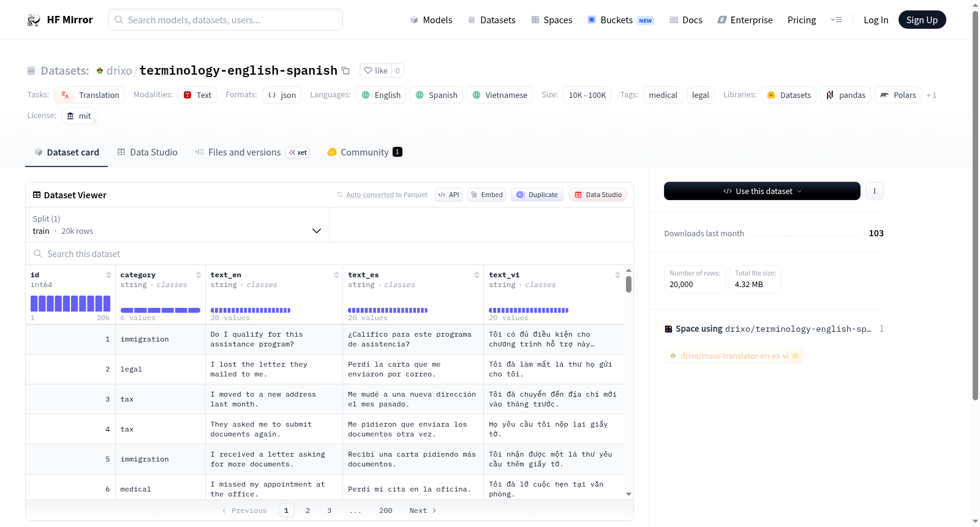This screenshot has height=527, width=980.
Task: Open Buckets in navigation
Action: coord(620,20)
